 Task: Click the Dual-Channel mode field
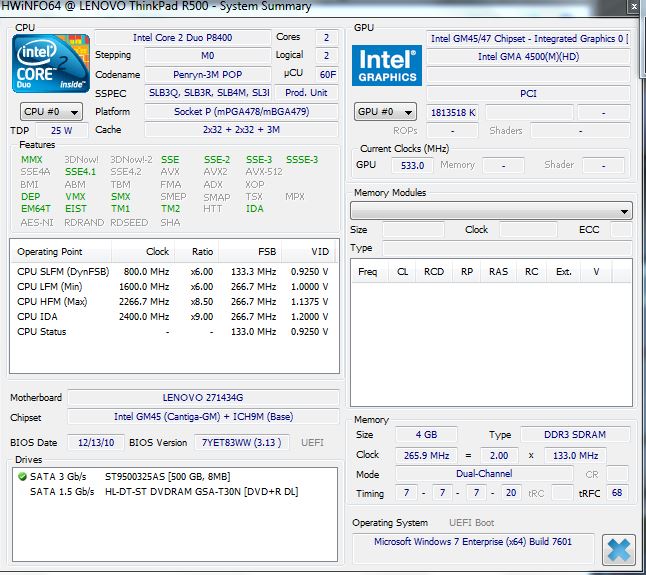(x=484, y=474)
